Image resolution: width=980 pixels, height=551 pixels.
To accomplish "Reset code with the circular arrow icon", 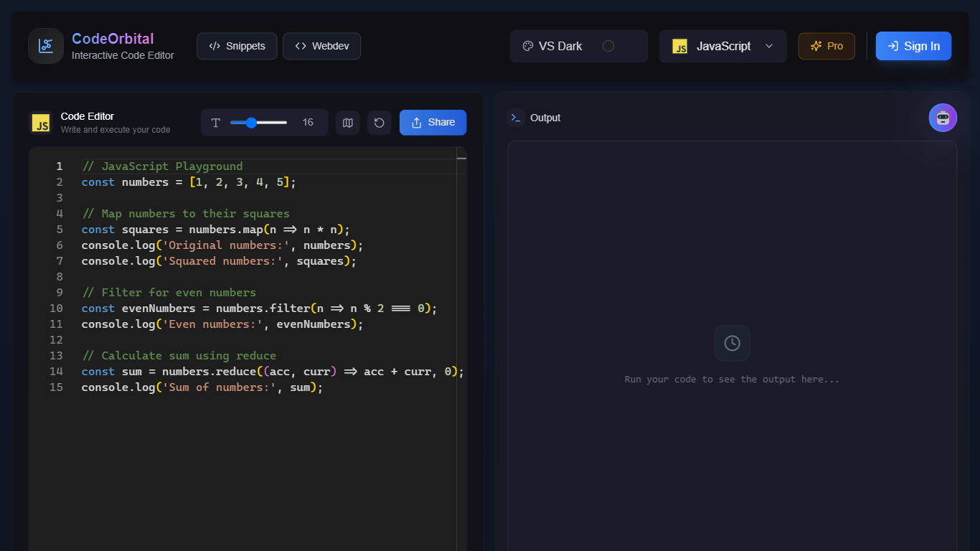I will pos(380,123).
